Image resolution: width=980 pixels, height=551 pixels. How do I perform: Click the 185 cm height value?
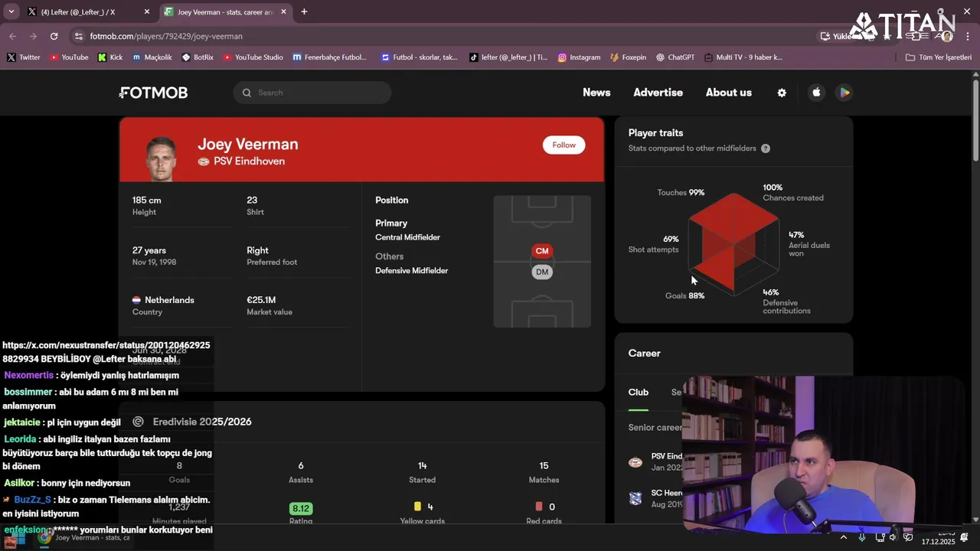(146, 201)
